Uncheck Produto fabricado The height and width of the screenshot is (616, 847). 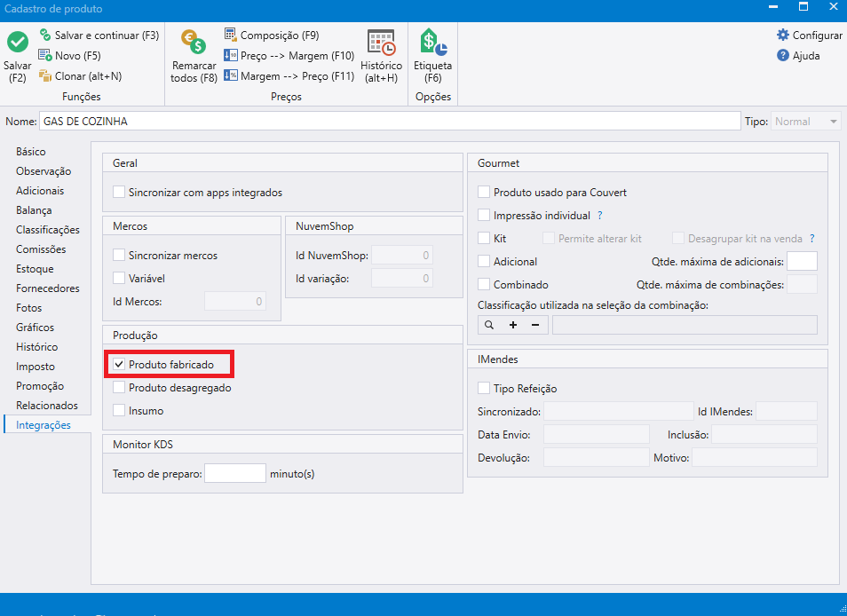(119, 365)
